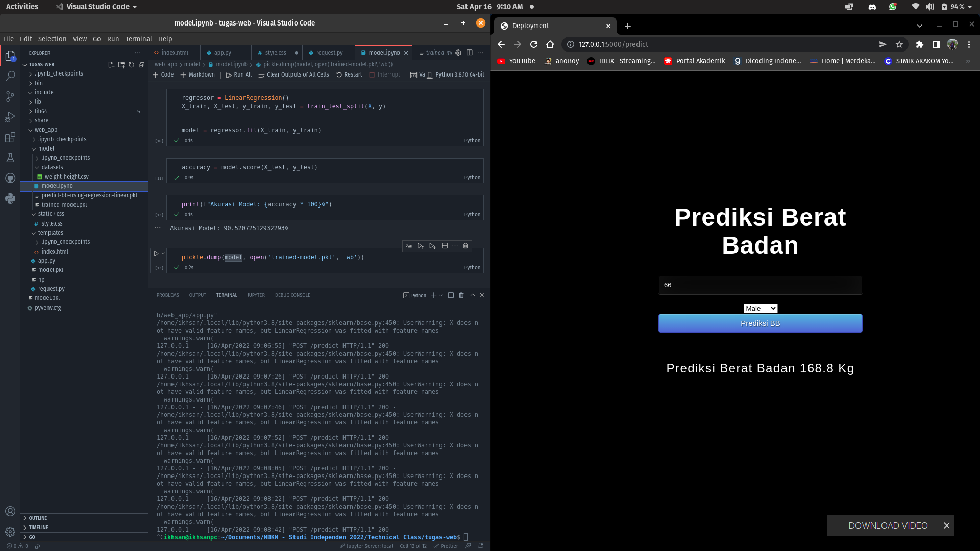The image size is (980, 551).
Task: Click Clear Outputs of All Cells
Action: click(x=294, y=74)
